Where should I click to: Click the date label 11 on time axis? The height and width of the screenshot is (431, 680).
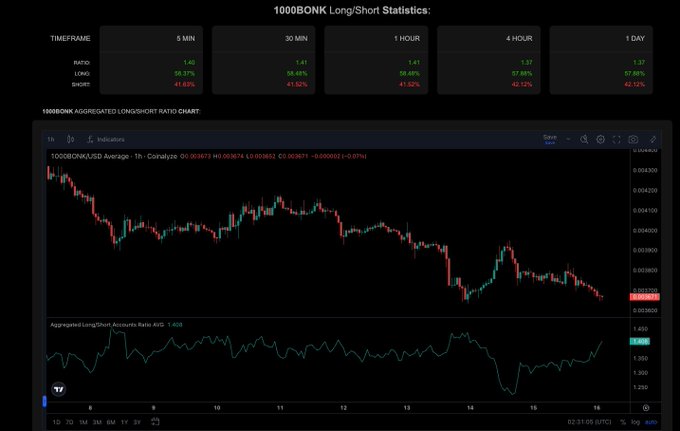click(x=280, y=408)
